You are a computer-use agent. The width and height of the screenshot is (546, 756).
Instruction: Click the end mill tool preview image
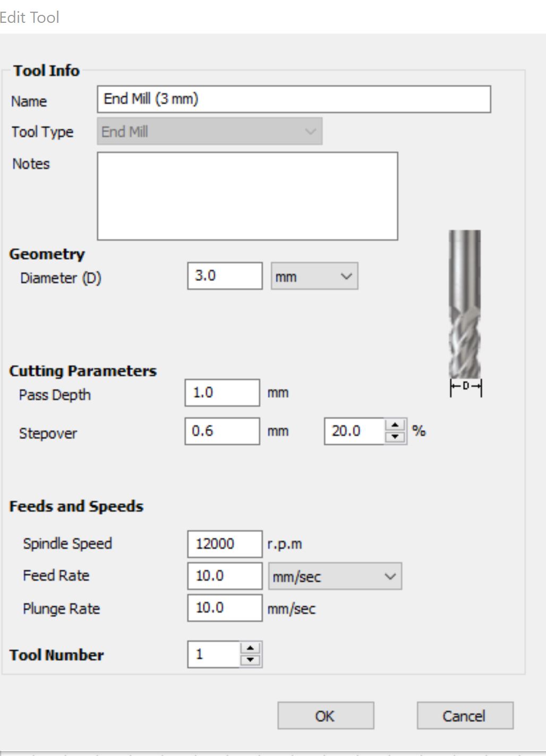(465, 305)
